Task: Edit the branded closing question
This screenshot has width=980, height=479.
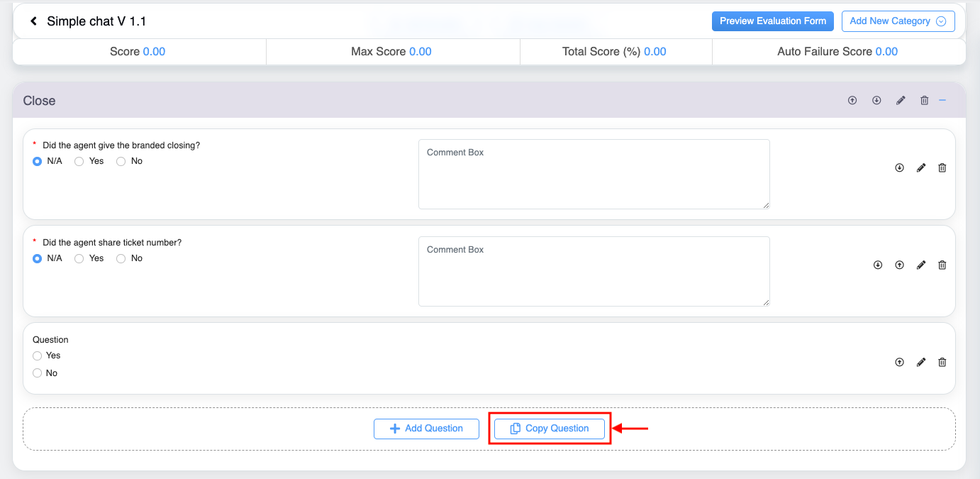Action: [x=921, y=168]
